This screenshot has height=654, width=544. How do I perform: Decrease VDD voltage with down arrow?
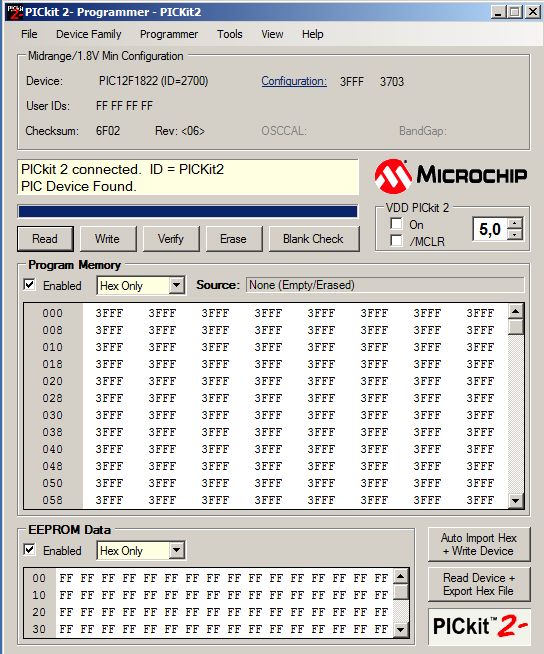[x=515, y=234]
